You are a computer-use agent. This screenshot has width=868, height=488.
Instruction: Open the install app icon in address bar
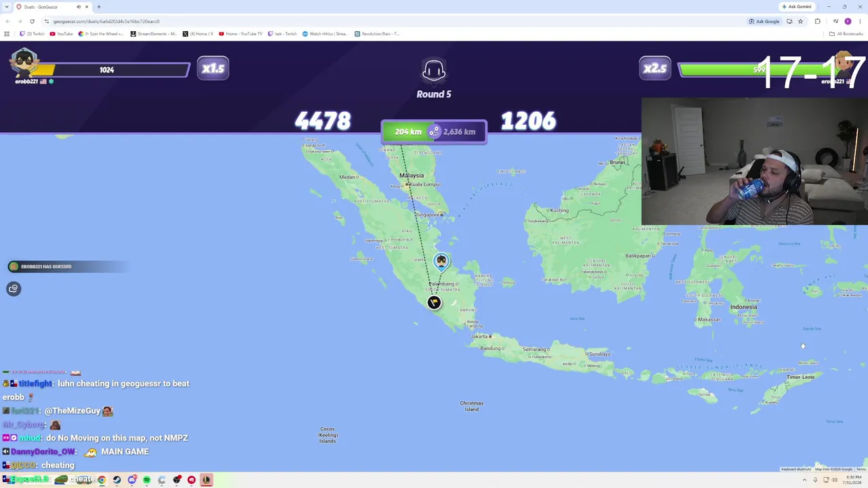pyautogui.click(x=789, y=21)
